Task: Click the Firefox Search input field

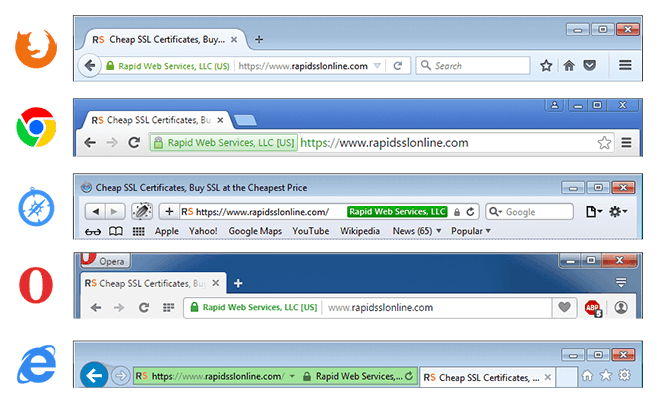Action: tap(473, 65)
